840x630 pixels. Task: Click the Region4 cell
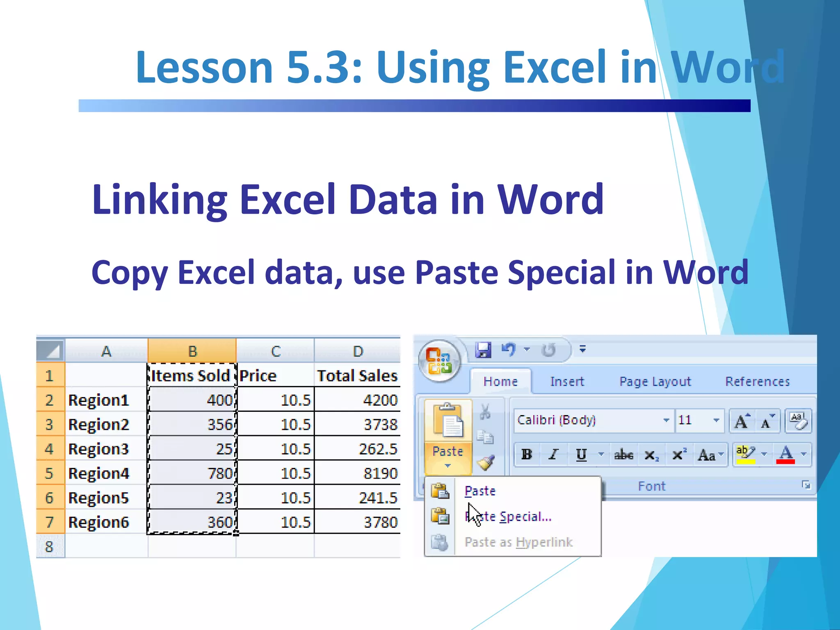coord(106,473)
